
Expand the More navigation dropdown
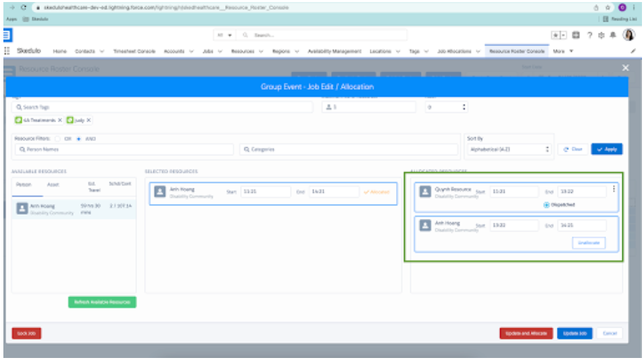click(563, 51)
